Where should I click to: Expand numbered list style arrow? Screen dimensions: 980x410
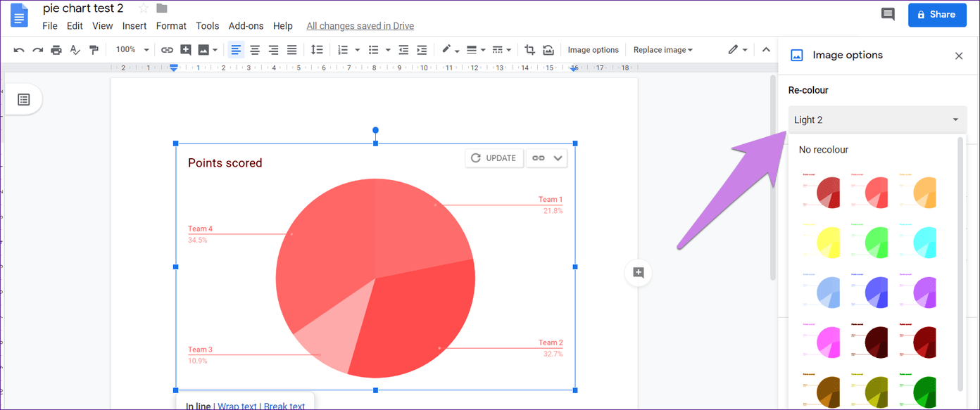pos(357,50)
